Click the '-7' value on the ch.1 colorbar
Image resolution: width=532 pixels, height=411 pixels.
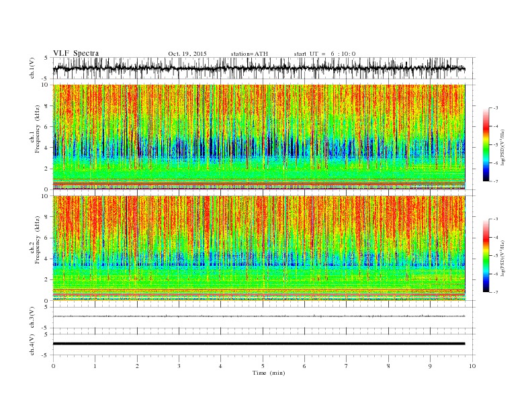click(495, 181)
